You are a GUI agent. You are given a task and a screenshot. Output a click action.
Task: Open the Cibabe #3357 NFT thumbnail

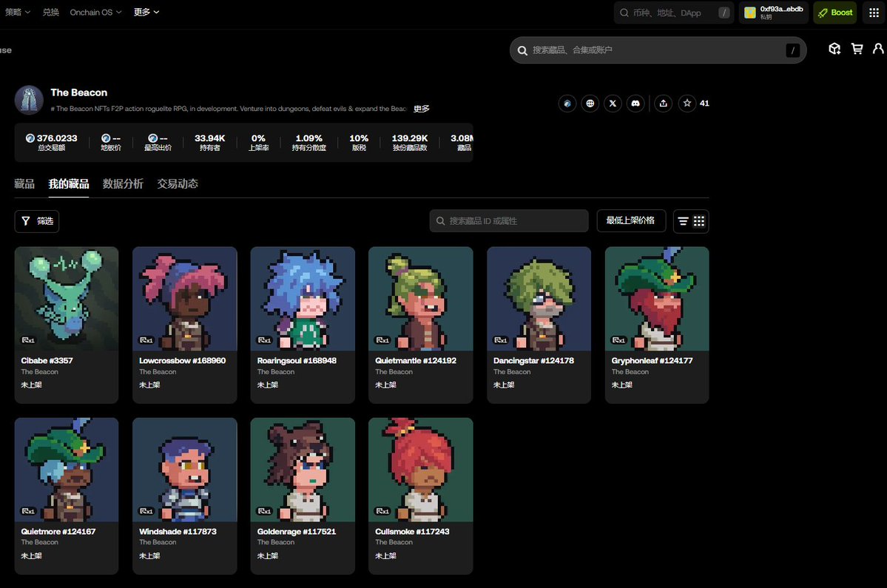67,299
